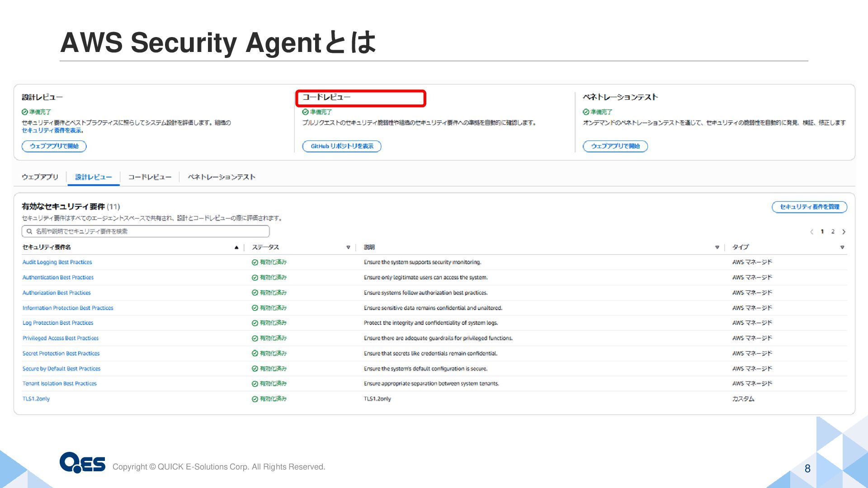
Task: Go to page 2 of requirements
Action: (833, 231)
